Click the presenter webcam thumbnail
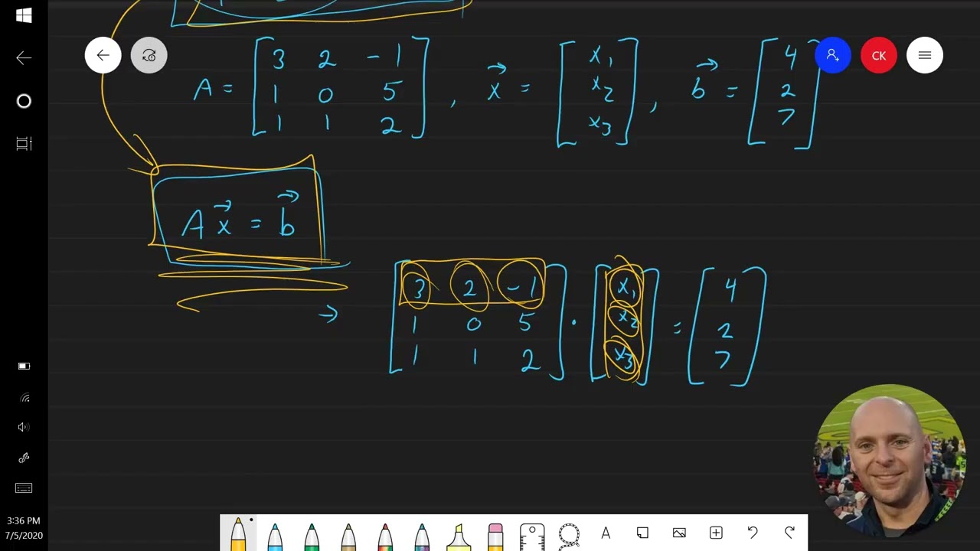The height and width of the screenshot is (551, 980). pos(889,461)
